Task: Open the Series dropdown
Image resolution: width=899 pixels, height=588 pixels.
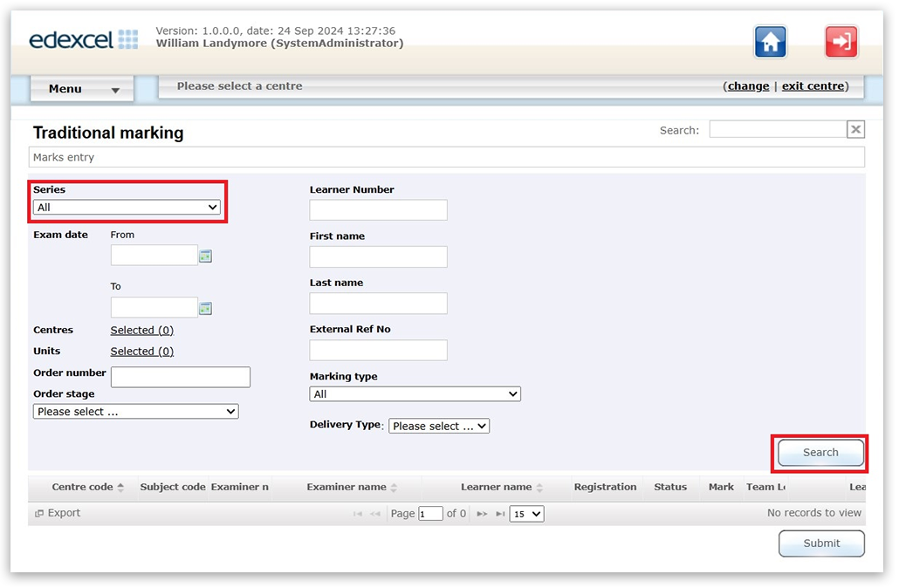Action: [x=127, y=208]
